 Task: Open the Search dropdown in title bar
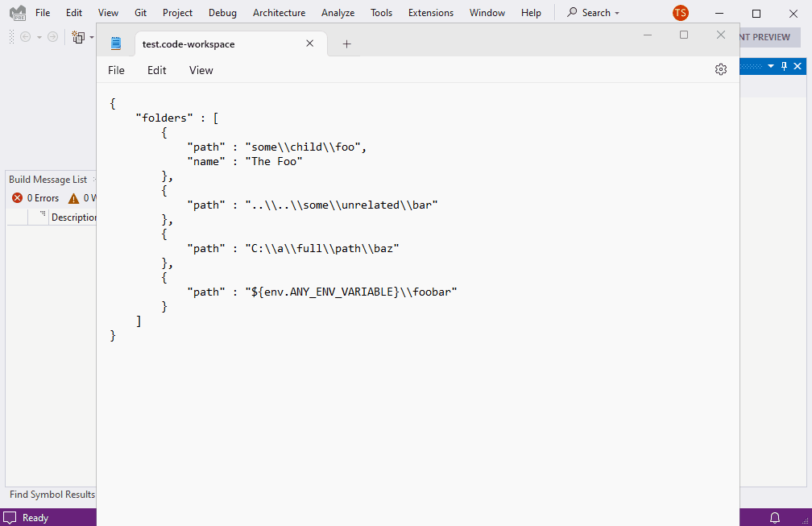tap(594, 13)
